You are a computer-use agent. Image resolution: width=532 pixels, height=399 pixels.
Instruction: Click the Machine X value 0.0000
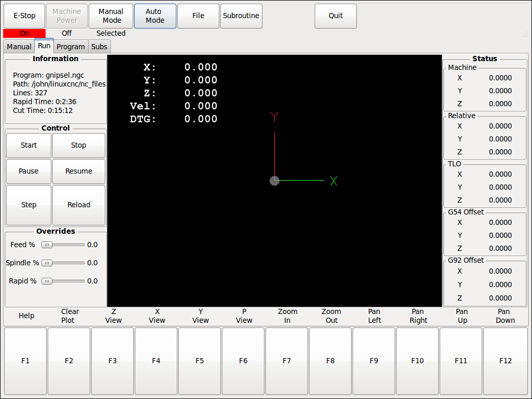point(500,78)
